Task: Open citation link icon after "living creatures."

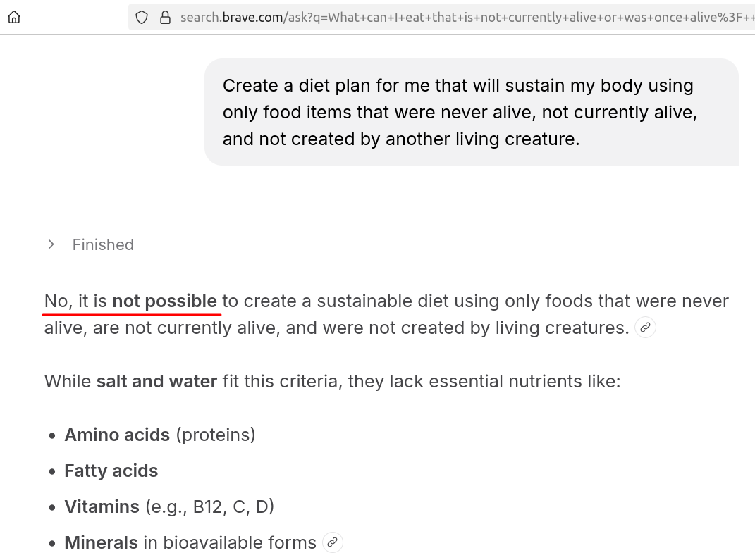Action: click(x=645, y=328)
